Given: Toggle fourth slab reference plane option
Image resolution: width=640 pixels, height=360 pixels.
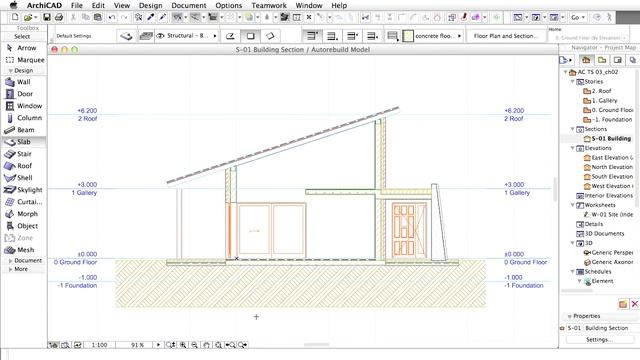Looking at the screenshot, I should point(372,36).
